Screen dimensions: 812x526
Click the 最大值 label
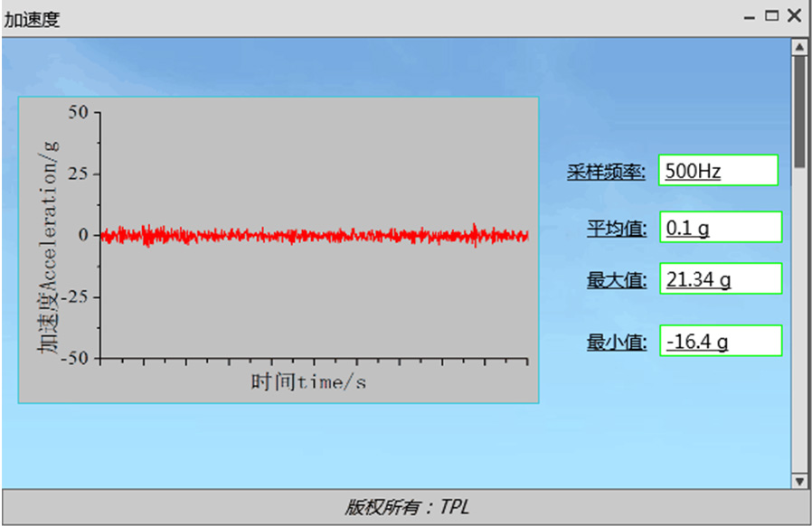[x=617, y=280]
